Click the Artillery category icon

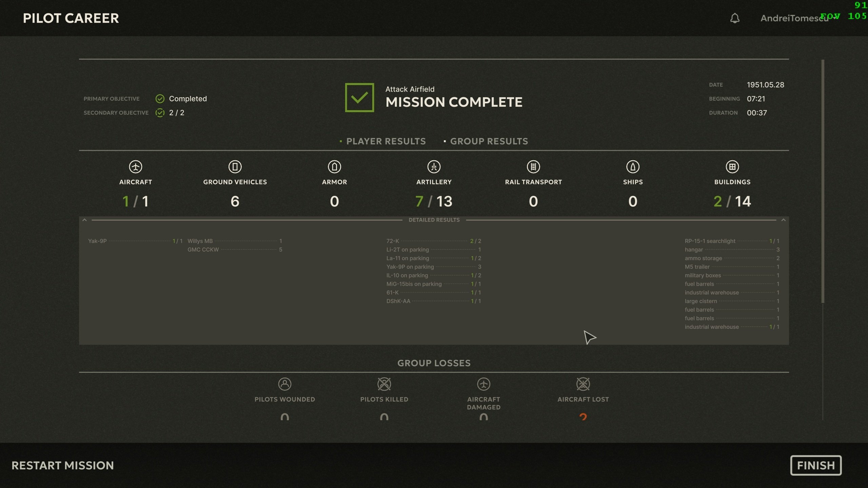tap(434, 167)
